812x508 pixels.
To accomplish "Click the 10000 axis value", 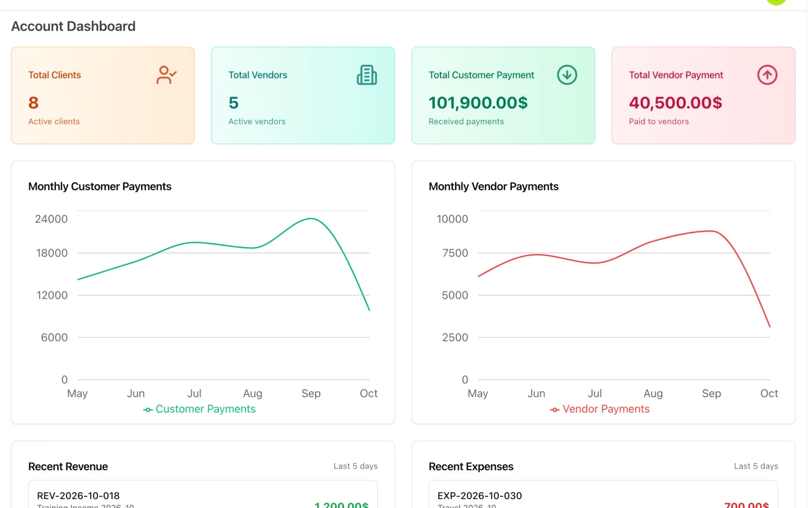I will click(452, 219).
